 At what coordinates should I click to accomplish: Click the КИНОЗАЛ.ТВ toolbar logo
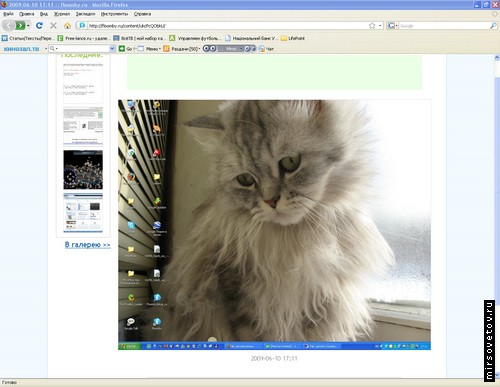(x=21, y=49)
